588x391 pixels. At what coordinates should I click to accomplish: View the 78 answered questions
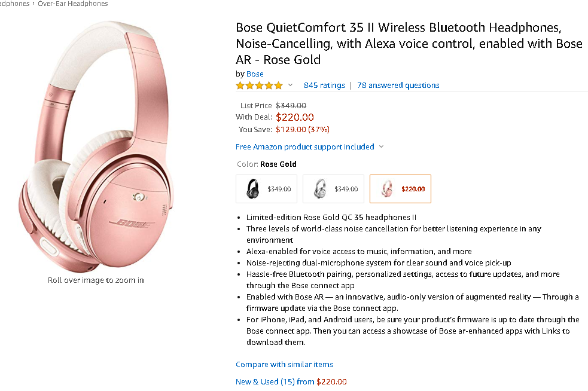click(398, 85)
